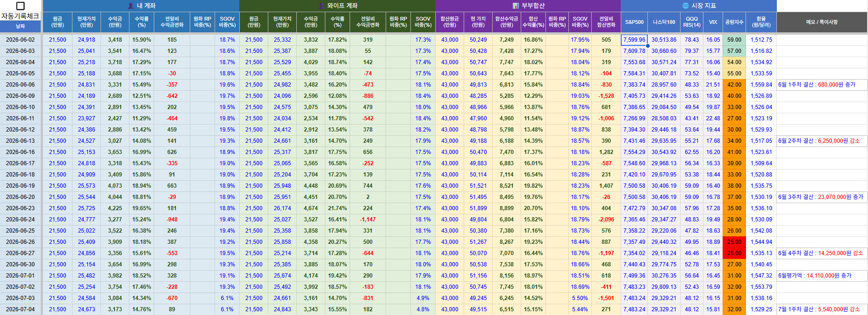Click the person icon in 와이프 계좌 header
This screenshot has width=868, height=315.
pos(321,6)
